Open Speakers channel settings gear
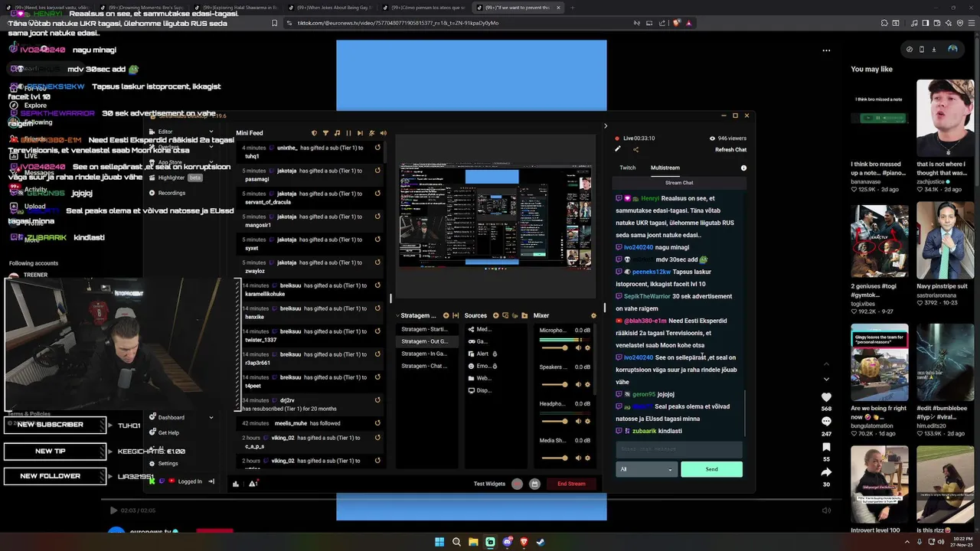Screen dimensions: 980x551 (x=587, y=385)
